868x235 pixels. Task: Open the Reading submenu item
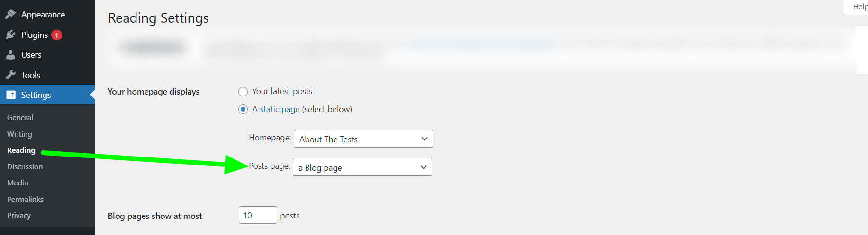[21, 150]
